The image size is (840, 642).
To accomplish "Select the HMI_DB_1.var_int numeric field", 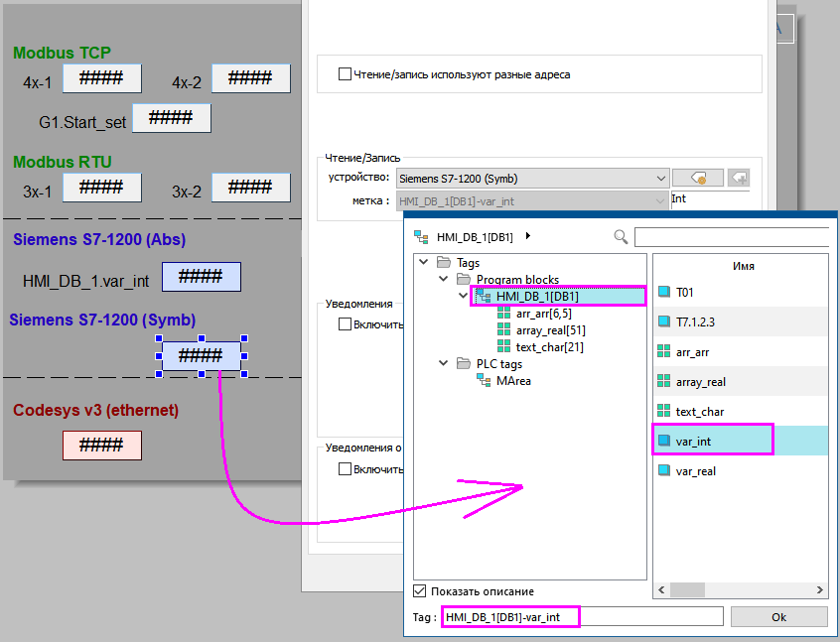I will click(x=201, y=277).
